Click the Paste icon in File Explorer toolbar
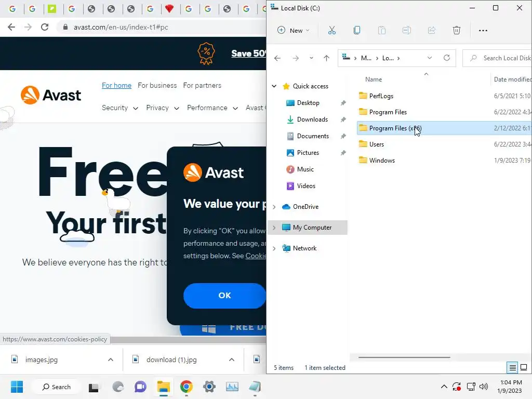Screen dimensions: 532x399 pos(382,31)
